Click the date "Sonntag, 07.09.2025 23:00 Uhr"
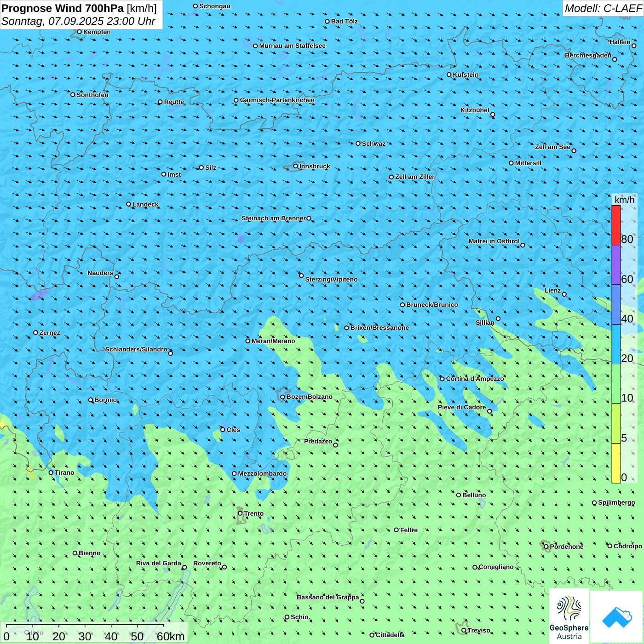Viewport: 644px width, 644px height. [78, 21]
